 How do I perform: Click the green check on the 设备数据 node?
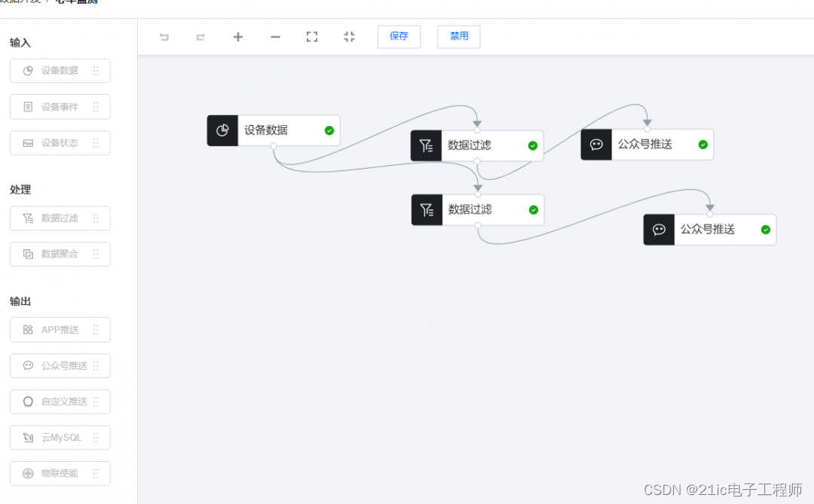(x=329, y=130)
